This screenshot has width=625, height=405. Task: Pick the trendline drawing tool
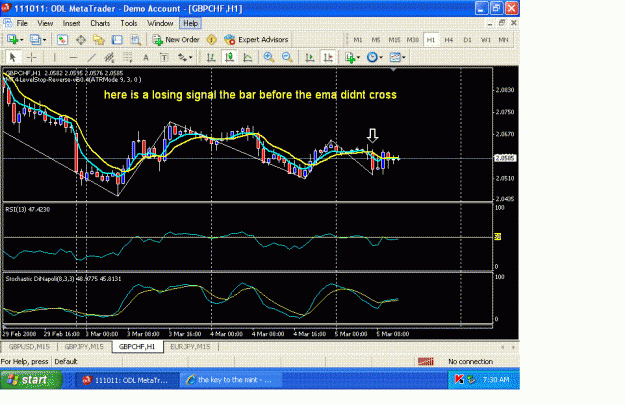[x=91, y=57]
